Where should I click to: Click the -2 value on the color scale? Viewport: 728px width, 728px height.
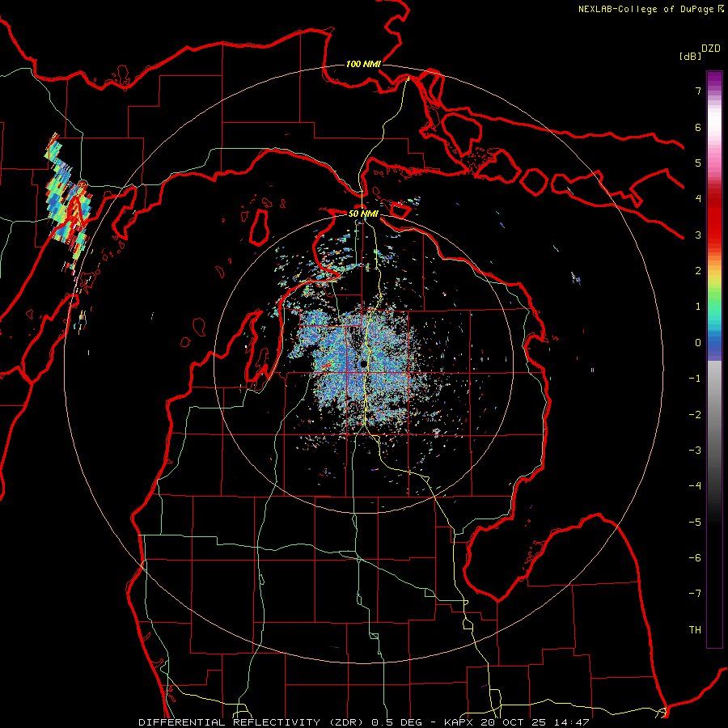[695, 415]
